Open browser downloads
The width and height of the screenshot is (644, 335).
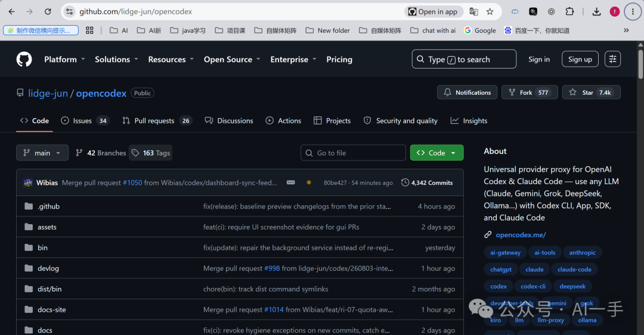[596, 11]
